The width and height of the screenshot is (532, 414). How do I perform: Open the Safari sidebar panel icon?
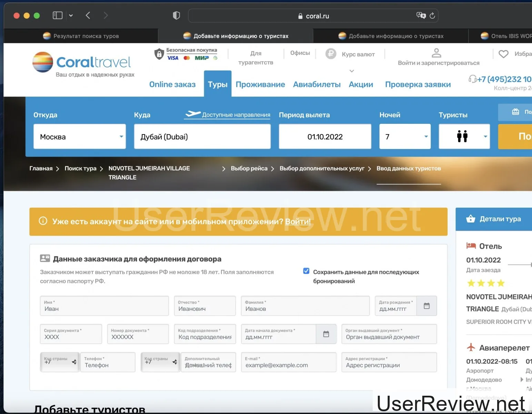[x=57, y=16]
